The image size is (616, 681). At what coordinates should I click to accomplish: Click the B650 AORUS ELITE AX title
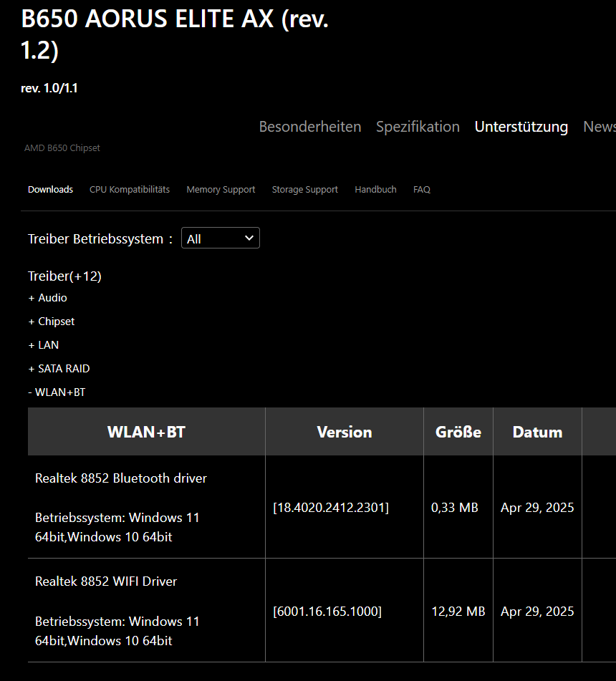click(175, 35)
